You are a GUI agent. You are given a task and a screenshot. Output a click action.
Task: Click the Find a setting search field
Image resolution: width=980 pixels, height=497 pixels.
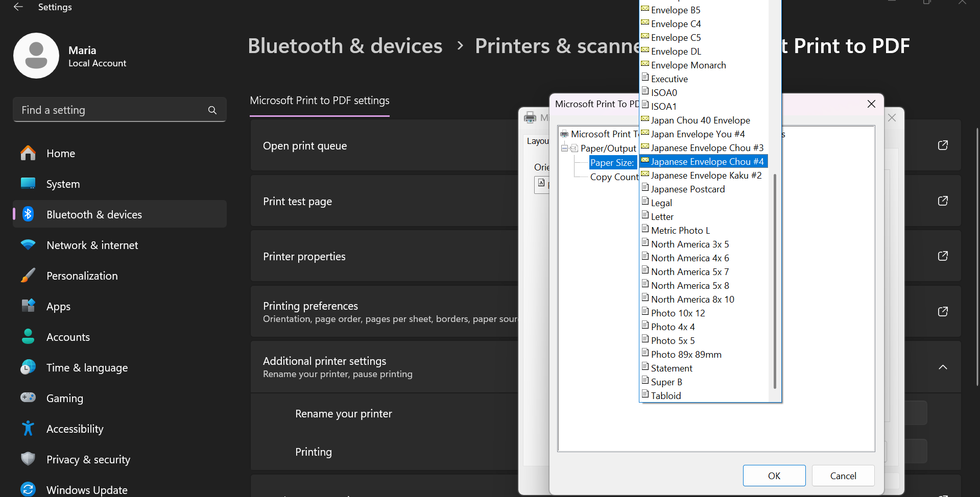click(119, 110)
